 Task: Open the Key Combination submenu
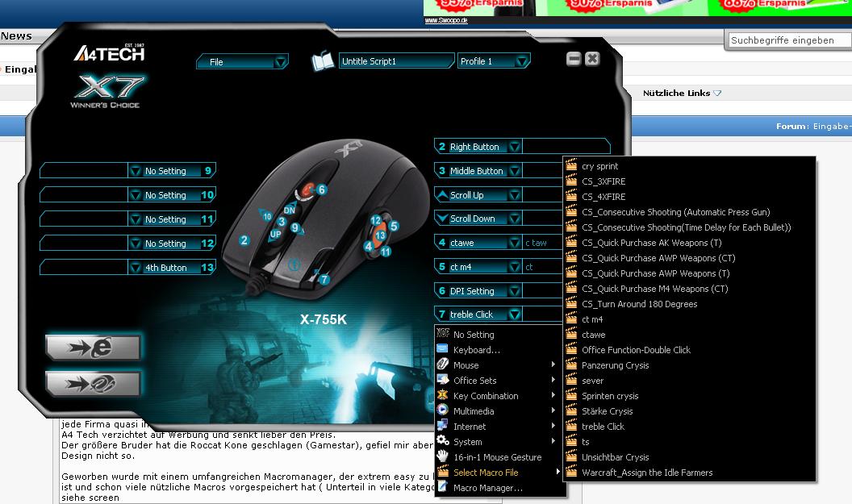pos(499,395)
